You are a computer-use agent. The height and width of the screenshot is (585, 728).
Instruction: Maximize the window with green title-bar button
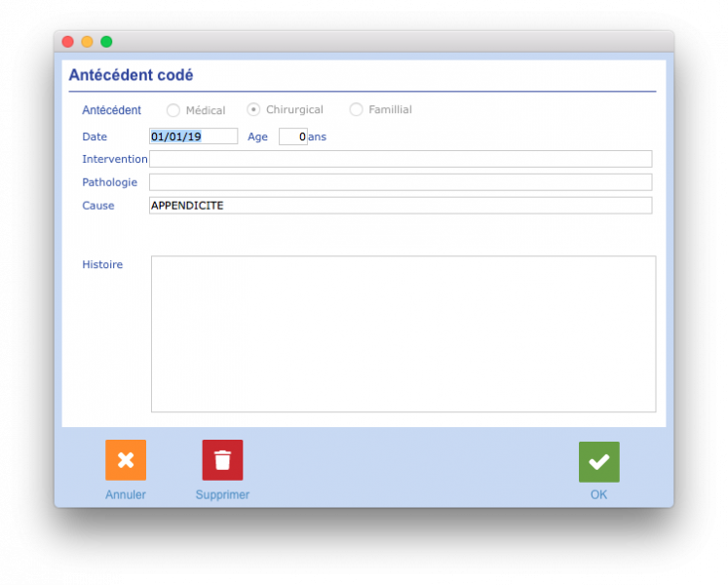(x=106, y=42)
